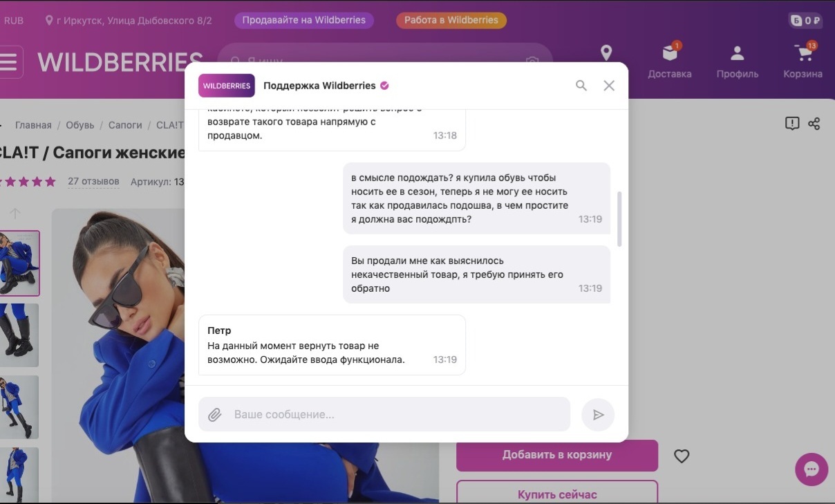The height and width of the screenshot is (504, 835).
Task: Go to Сапоги breadcrumb
Action: pos(125,125)
